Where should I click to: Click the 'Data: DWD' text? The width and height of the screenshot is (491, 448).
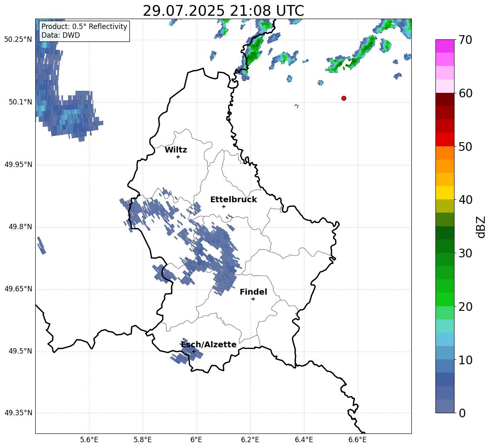click(61, 35)
